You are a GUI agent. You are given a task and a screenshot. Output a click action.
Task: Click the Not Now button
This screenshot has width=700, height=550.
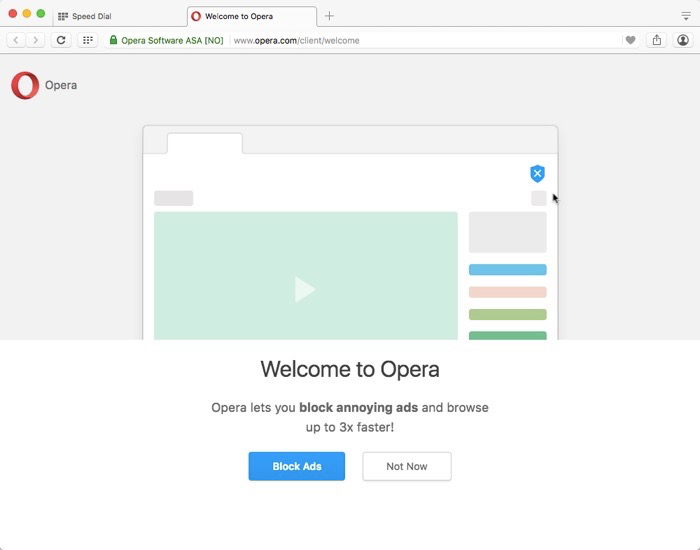pos(407,466)
